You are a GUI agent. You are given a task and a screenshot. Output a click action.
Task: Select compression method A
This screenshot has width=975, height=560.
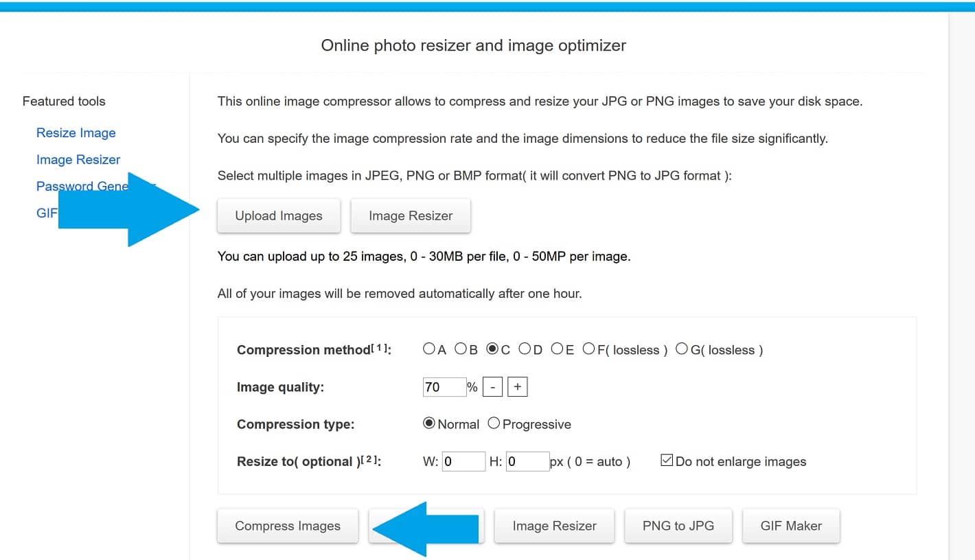[x=428, y=349]
